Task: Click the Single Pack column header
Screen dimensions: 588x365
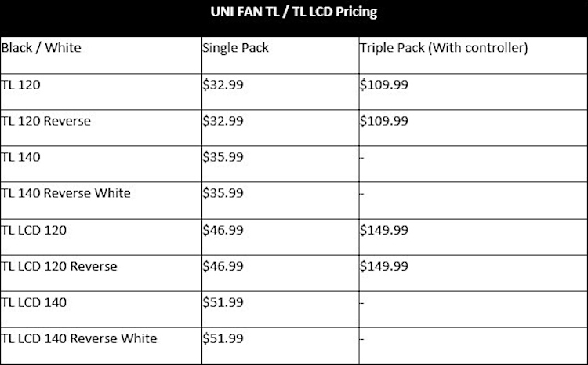Action: (235, 48)
